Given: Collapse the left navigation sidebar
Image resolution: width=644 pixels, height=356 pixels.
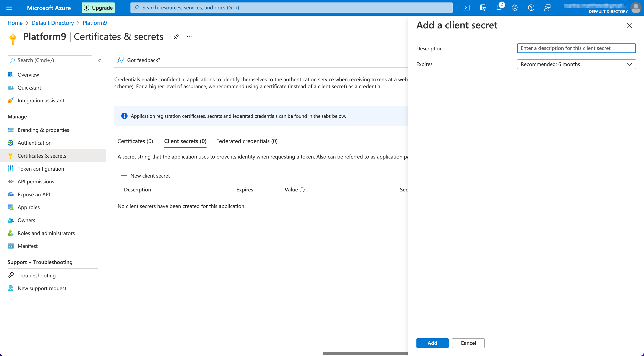Looking at the screenshot, I should pos(100,60).
